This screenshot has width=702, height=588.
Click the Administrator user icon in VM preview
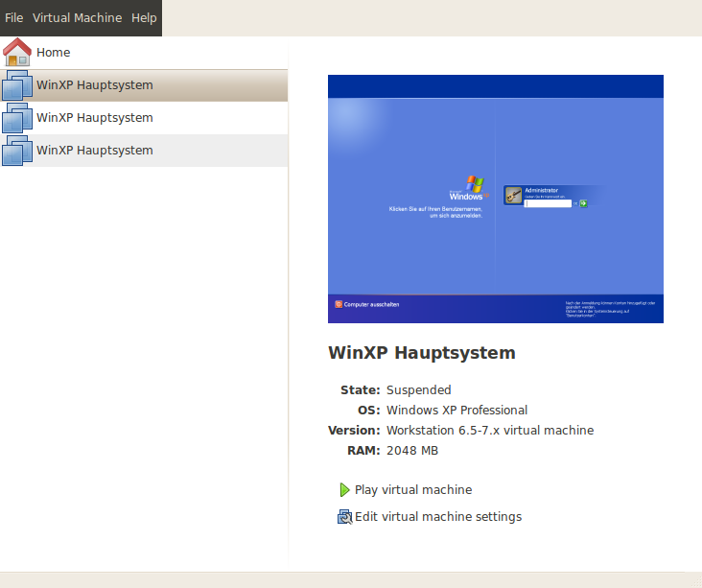pos(513,195)
